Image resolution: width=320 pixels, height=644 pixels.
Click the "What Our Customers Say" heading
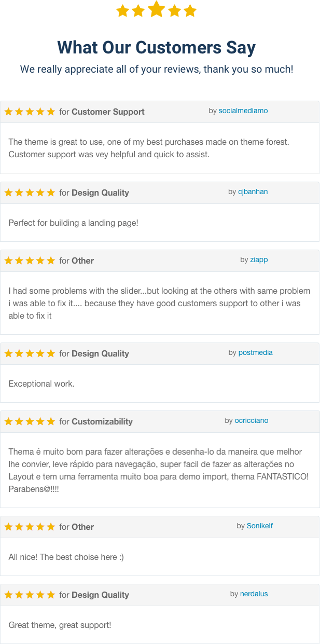click(x=156, y=48)
